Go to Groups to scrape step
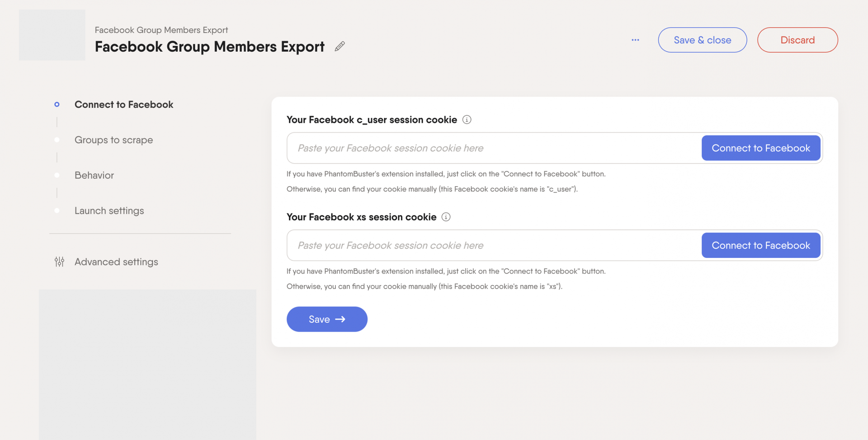Image resolution: width=868 pixels, height=440 pixels. 114,140
